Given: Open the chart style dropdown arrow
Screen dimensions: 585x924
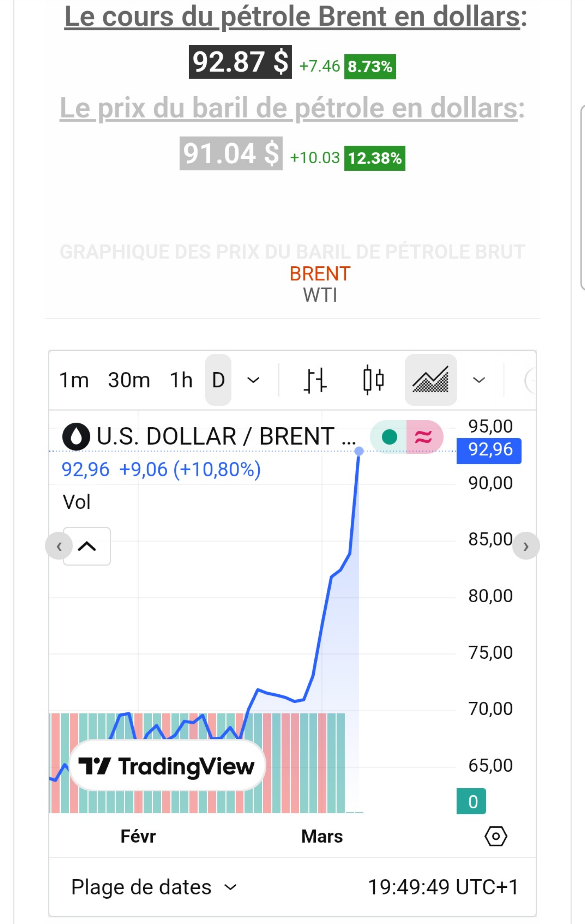Looking at the screenshot, I should [x=479, y=380].
